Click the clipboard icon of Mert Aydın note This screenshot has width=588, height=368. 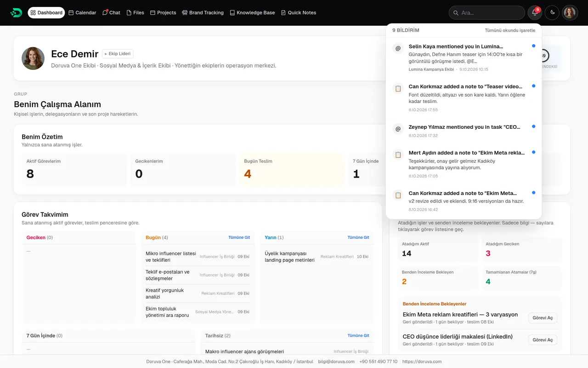pos(398,155)
